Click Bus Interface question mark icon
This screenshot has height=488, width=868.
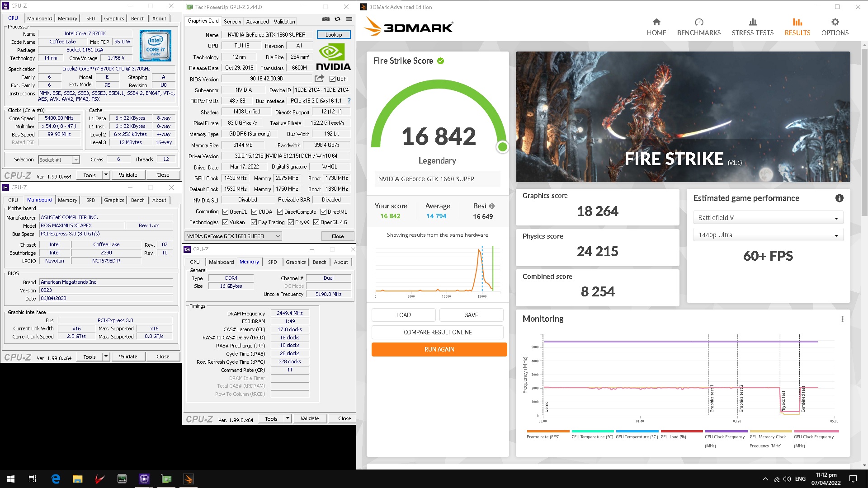tap(349, 101)
